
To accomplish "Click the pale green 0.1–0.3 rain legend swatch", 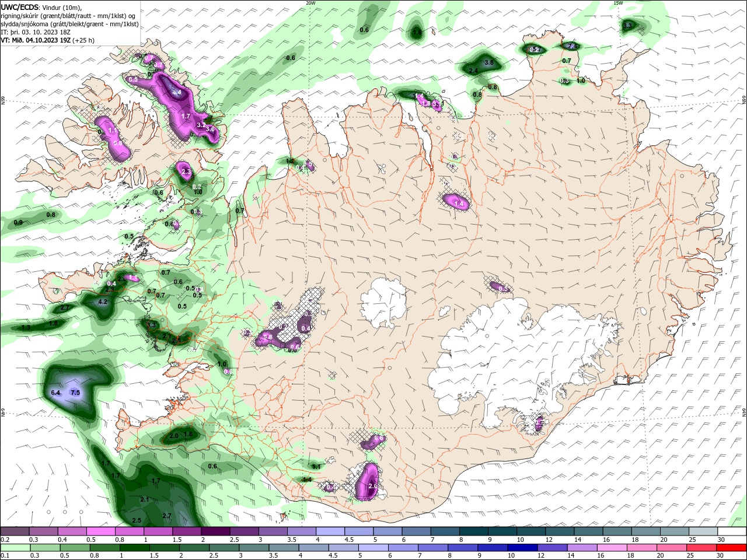I will (15, 548).
